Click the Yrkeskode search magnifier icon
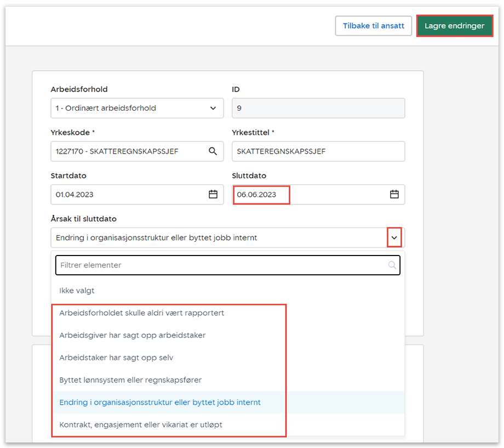Viewport: 504px width, 448px height. click(x=213, y=151)
